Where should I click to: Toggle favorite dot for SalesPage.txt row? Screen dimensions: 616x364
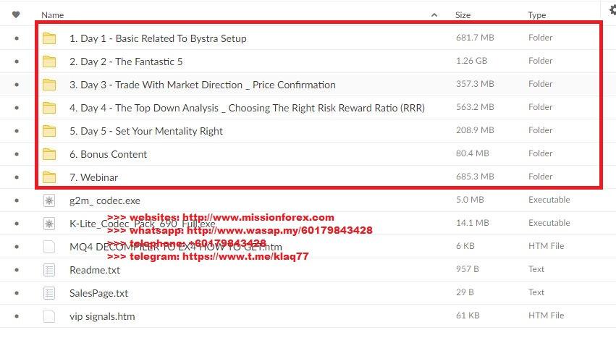pos(17,293)
